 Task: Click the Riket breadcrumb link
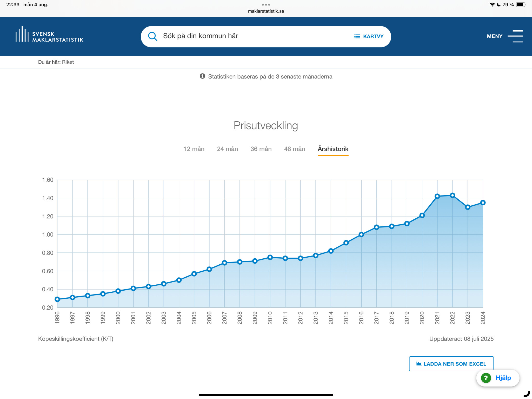coord(68,62)
